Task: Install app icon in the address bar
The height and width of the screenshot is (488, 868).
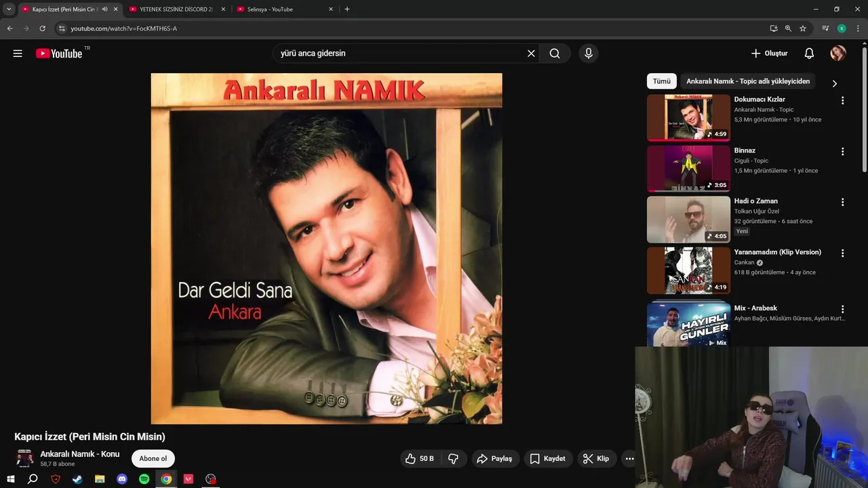Action: 774,28
